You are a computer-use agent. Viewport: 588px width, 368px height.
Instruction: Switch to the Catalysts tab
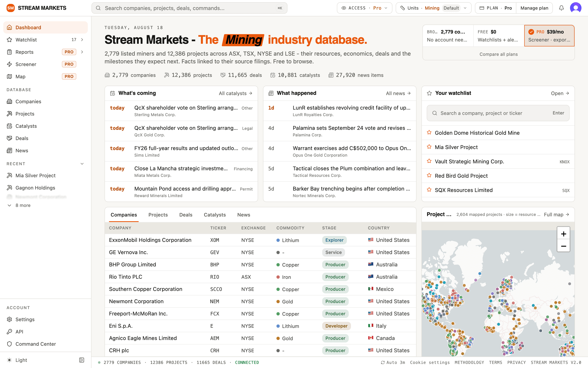coord(215,215)
